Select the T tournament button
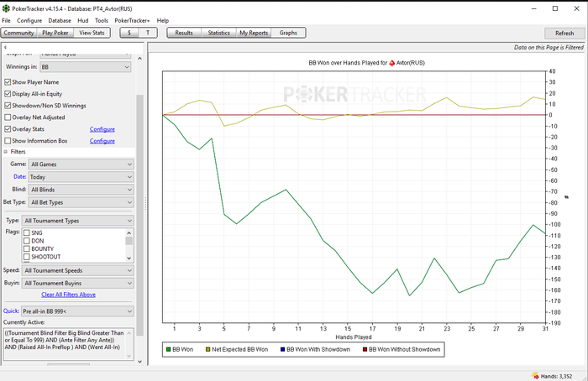 click(148, 33)
